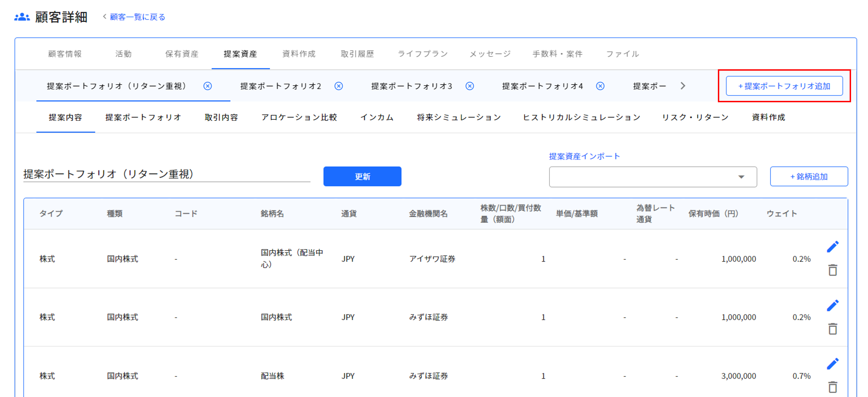
Task: Delete the アイザワ証券 国内株式（配当中心）row
Action: click(833, 270)
